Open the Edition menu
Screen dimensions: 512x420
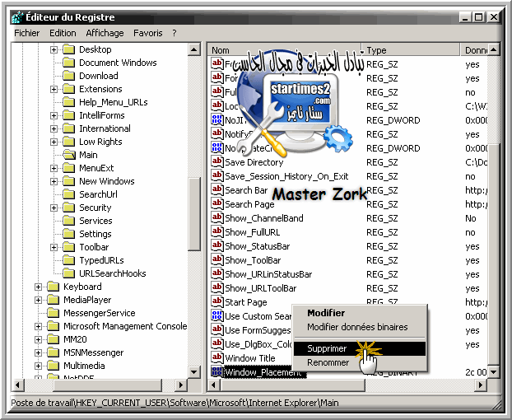click(63, 33)
